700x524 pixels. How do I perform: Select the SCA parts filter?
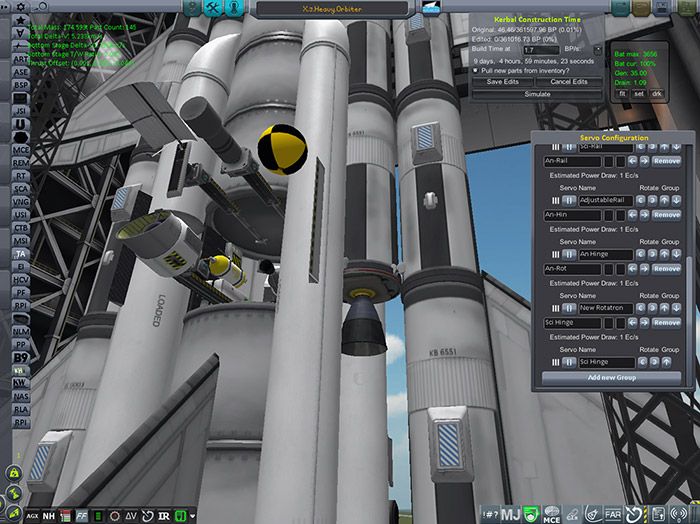click(21, 189)
